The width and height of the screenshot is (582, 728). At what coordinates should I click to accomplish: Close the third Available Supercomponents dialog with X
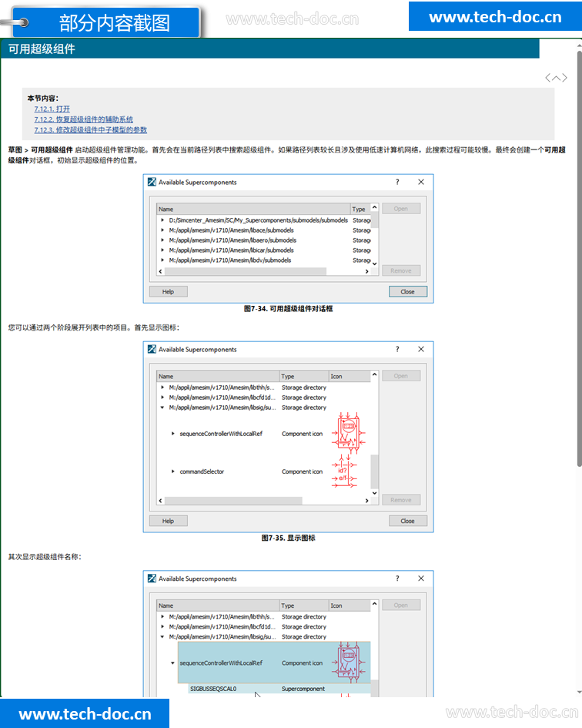click(421, 579)
